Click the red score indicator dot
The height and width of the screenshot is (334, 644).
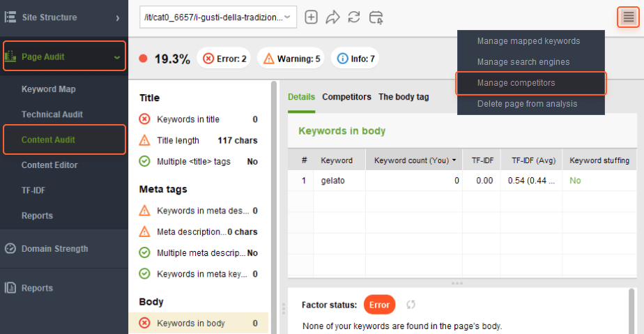tap(143, 59)
